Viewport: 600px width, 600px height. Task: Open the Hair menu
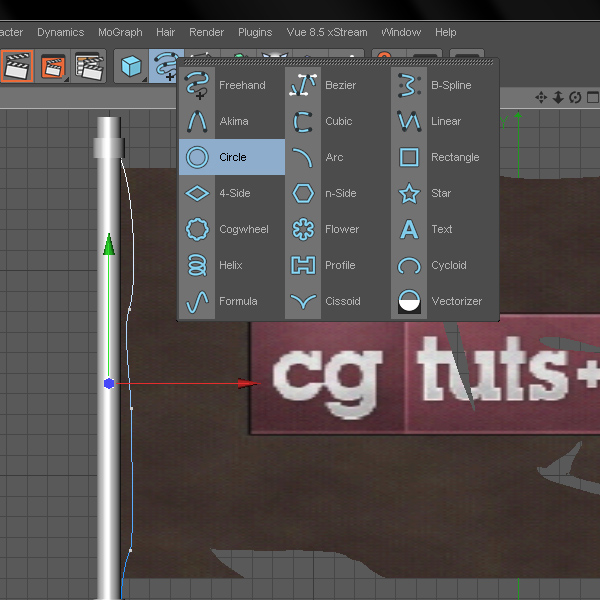(165, 33)
